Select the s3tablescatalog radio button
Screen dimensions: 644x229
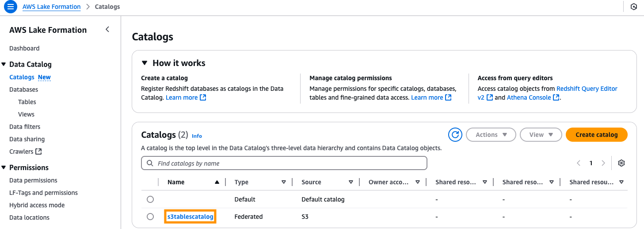pos(150,217)
